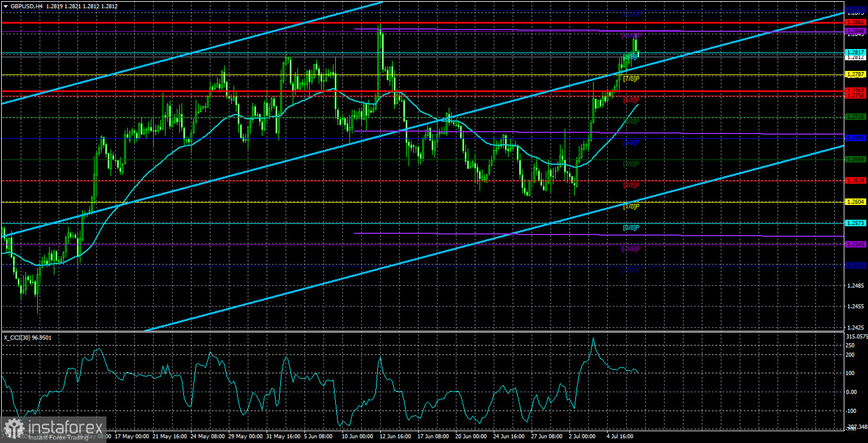Click the 315.0575 CCI scale value

[856, 336]
